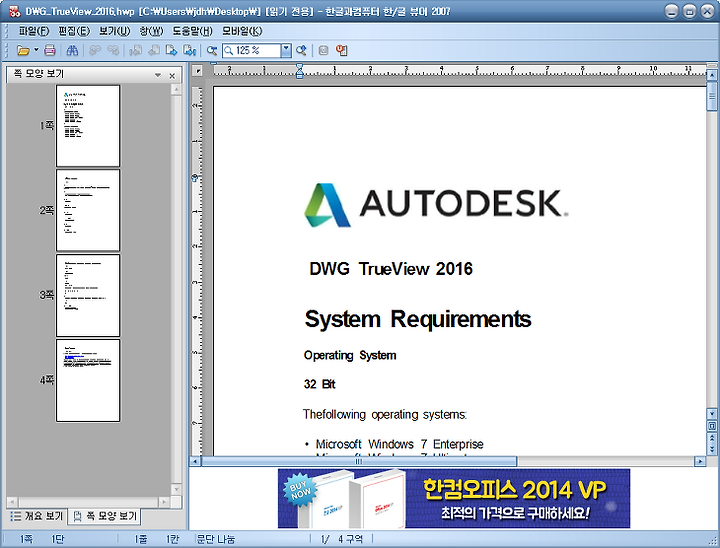Open the 보기(U) menu
Image resolution: width=720 pixels, height=548 pixels.
point(114,31)
